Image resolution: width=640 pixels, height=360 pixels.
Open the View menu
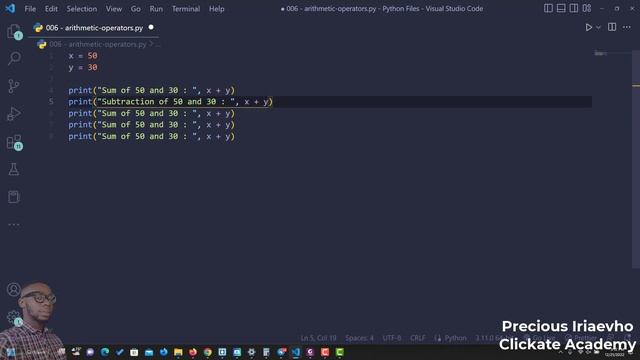[114, 9]
